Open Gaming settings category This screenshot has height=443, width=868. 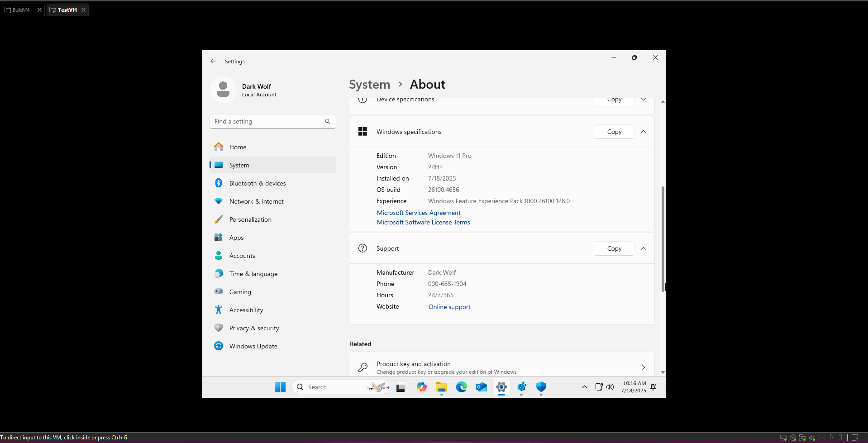[273, 292]
